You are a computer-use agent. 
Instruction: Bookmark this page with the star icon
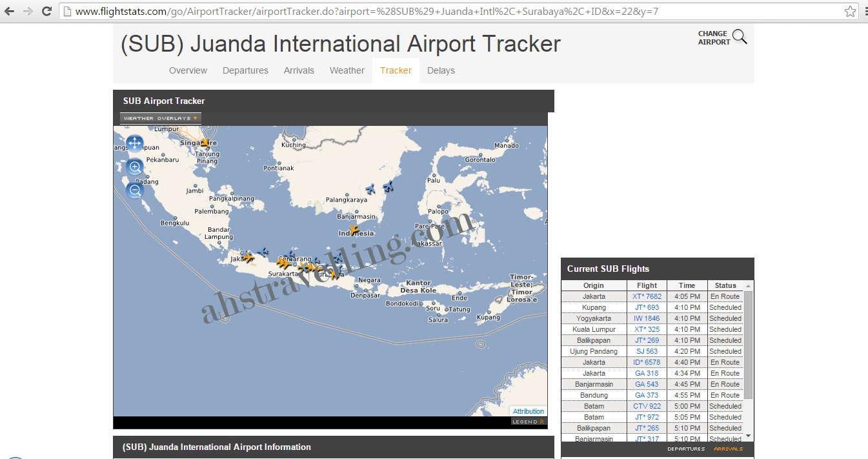[851, 11]
